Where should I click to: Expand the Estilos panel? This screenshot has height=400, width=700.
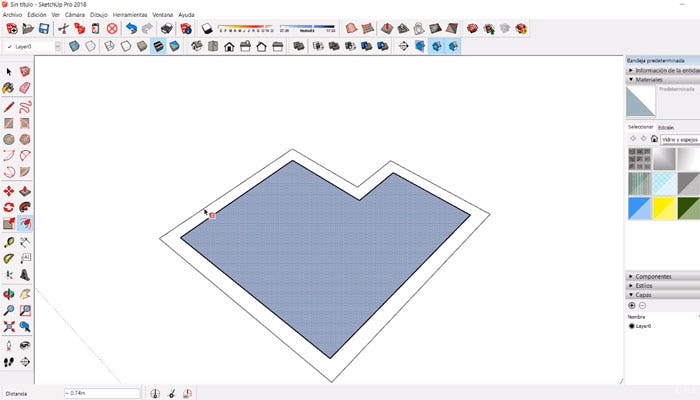point(662,286)
